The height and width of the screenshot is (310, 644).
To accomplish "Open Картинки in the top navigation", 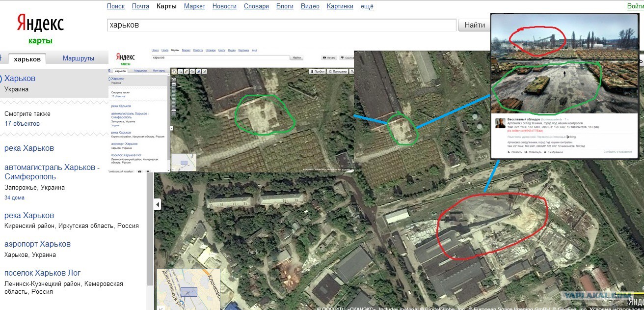I will point(340,6).
